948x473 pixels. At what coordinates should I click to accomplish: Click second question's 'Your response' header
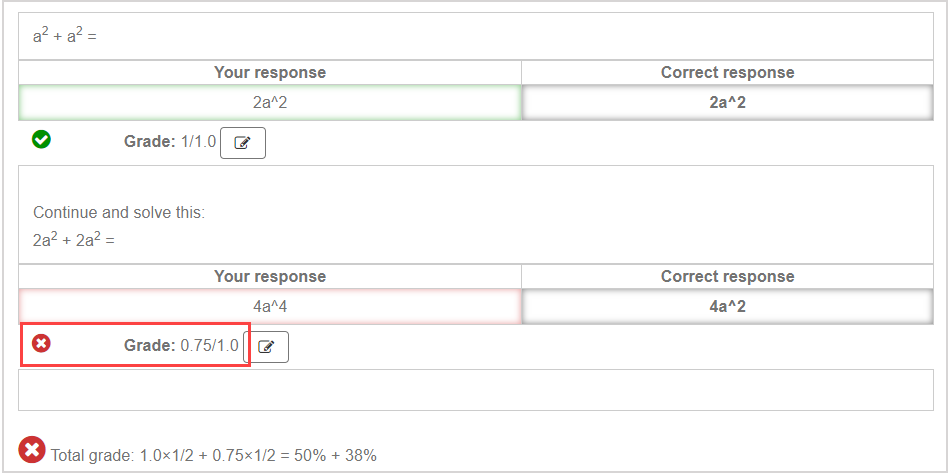[x=270, y=277]
